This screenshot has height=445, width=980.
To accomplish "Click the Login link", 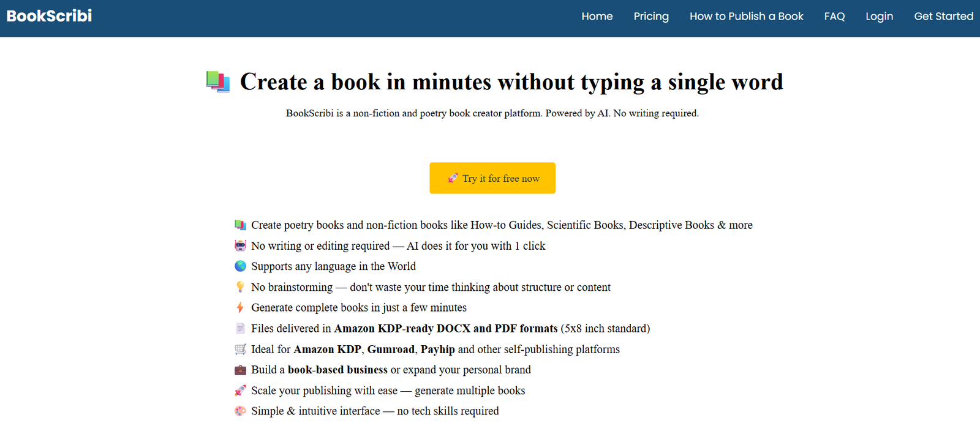I will tap(879, 17).
